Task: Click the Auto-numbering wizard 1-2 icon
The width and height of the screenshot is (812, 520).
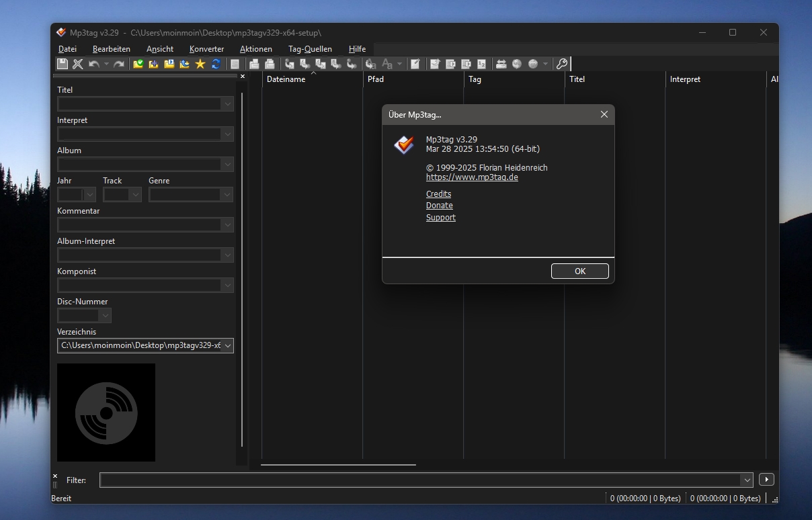Action: point(481,64)
